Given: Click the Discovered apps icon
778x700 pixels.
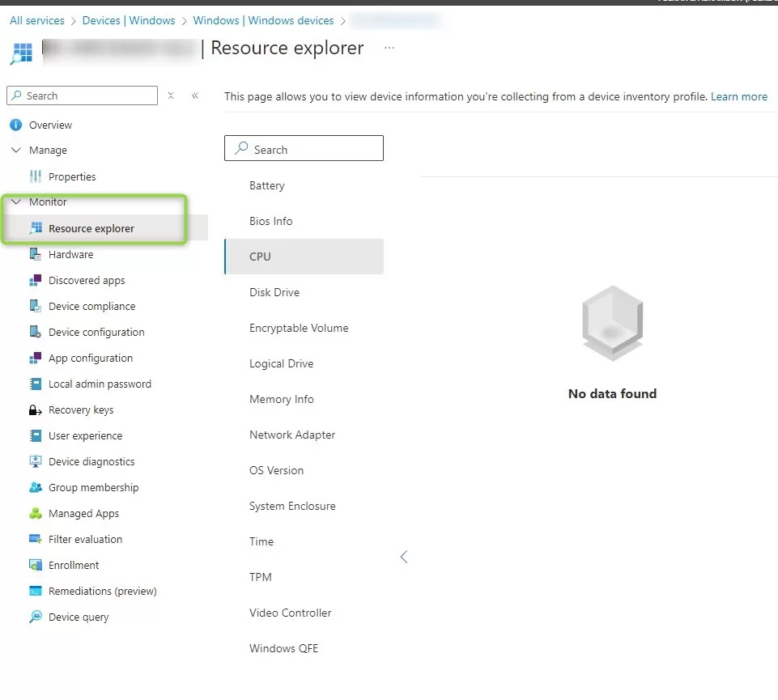Looking at the screenshot, I should point(36,280).
